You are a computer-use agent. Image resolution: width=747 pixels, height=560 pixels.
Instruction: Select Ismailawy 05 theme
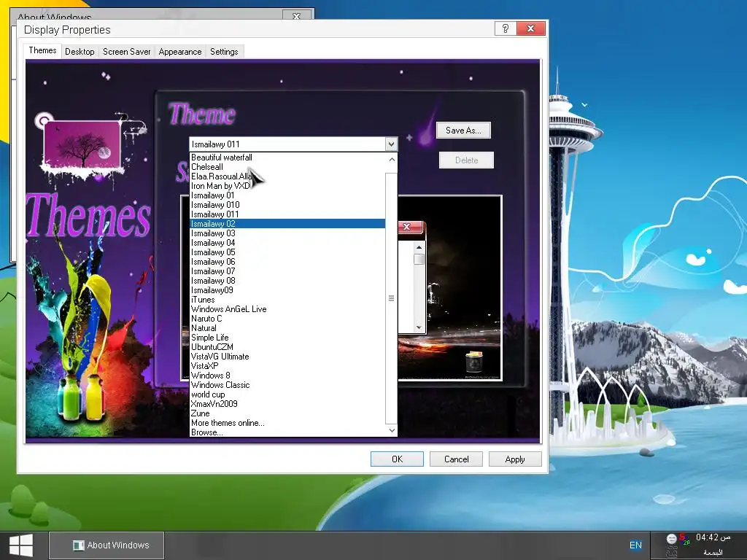coord(287,252)
